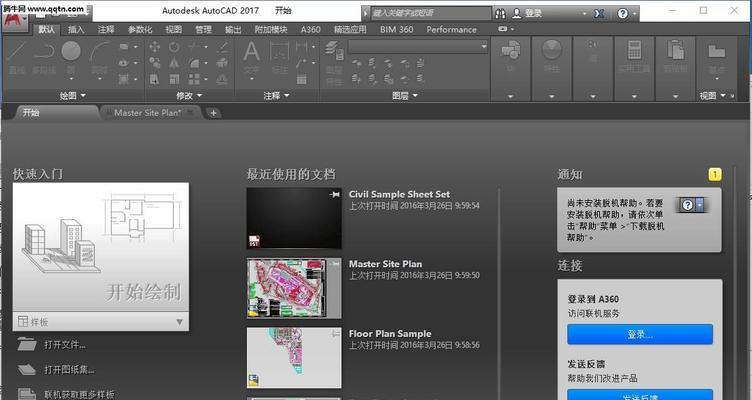Toggle pin on Civil Sample Sheet Set
The height and width of the screenshot is (400, 752).
click(335, 194)
